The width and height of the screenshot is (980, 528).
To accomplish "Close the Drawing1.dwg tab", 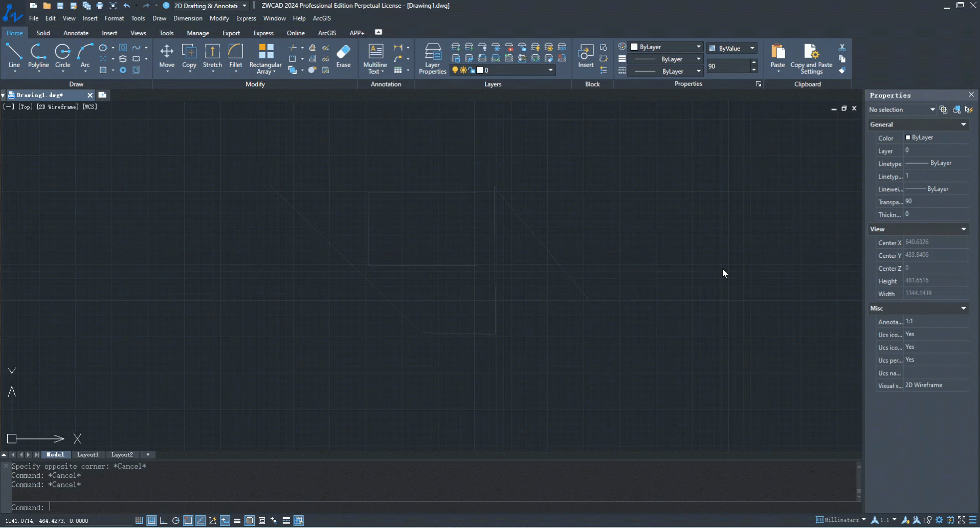I will [90, 95].
